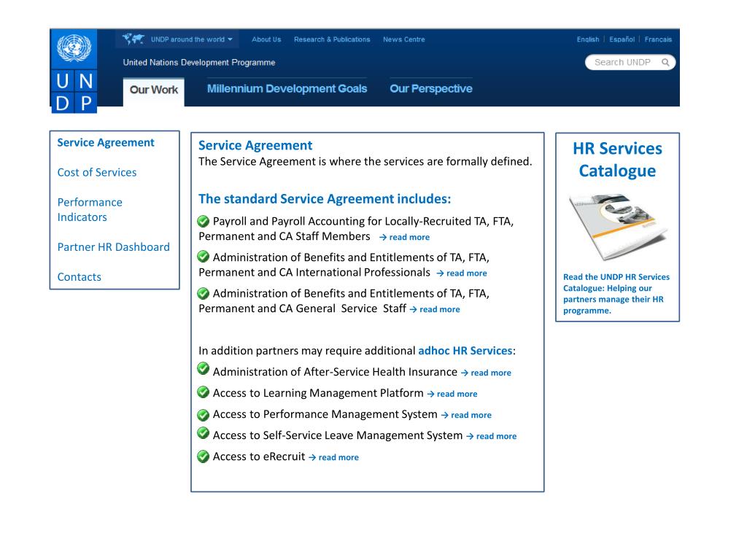Click the green checkmark beside Self-Service Leave Management System
This screenshot has height=560, width=747.
pyautogui.click(x=204, y=434)
